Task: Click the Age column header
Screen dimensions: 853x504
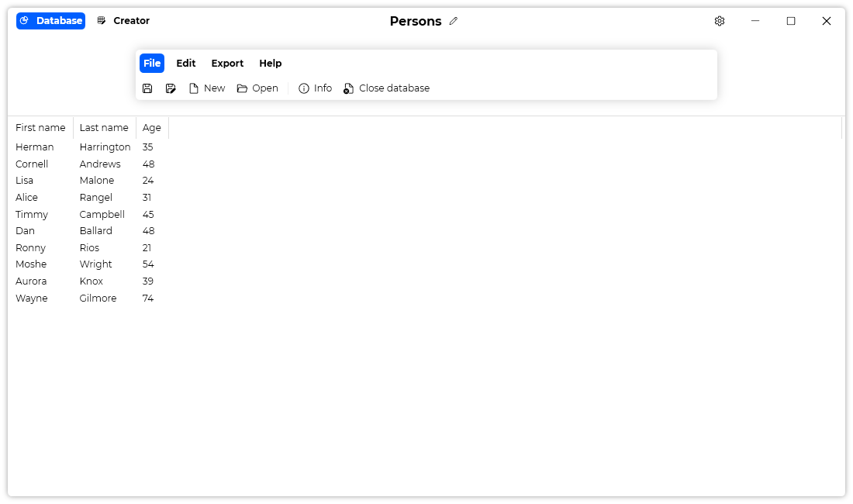Action: pos(152,128)
